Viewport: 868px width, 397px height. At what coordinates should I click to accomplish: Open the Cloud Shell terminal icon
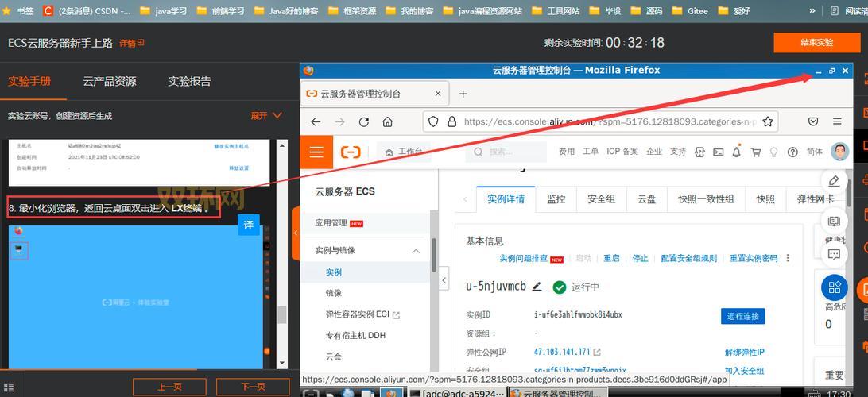pos(718,152)
